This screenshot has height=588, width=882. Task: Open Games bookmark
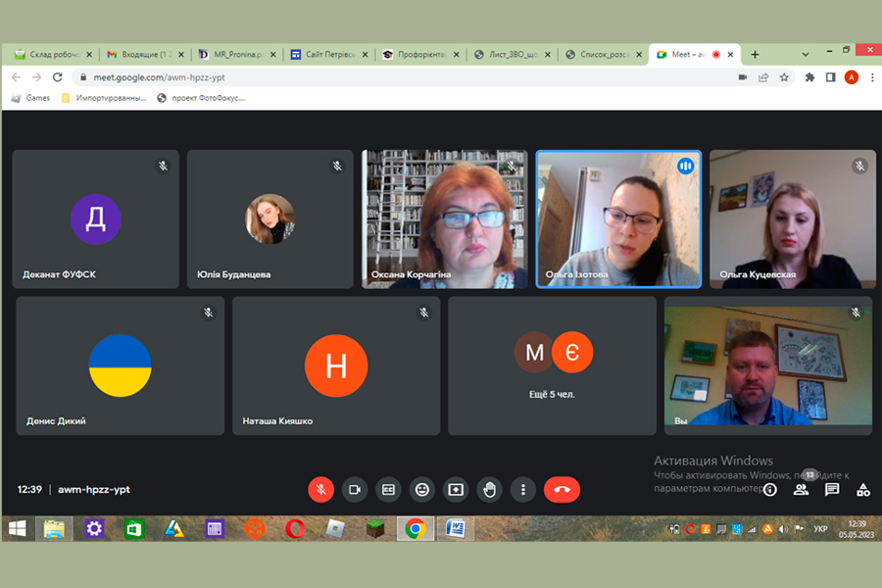click(x=31, y=98)
